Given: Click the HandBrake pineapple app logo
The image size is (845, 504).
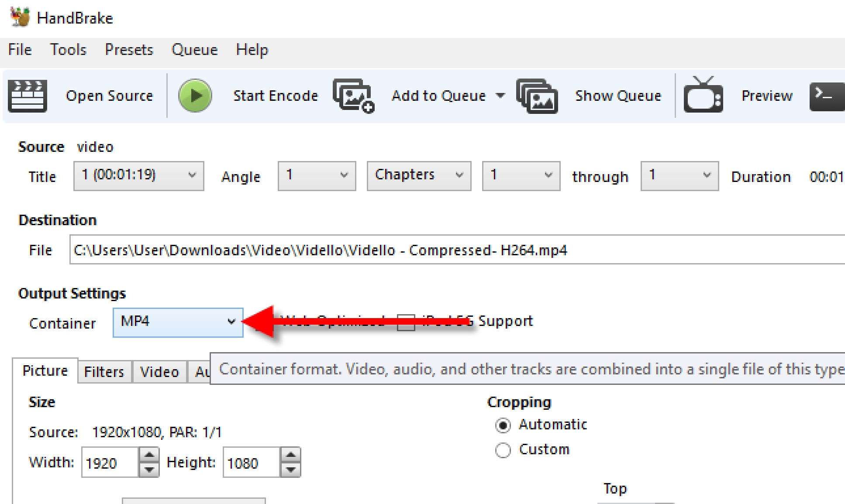Looking at the screenshot, I should point(20,17).
